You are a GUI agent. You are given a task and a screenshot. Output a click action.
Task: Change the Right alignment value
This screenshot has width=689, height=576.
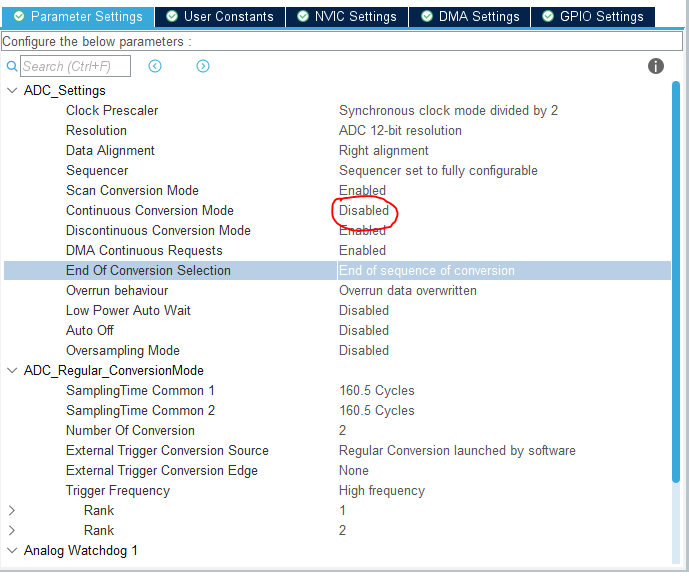point(384,151)
